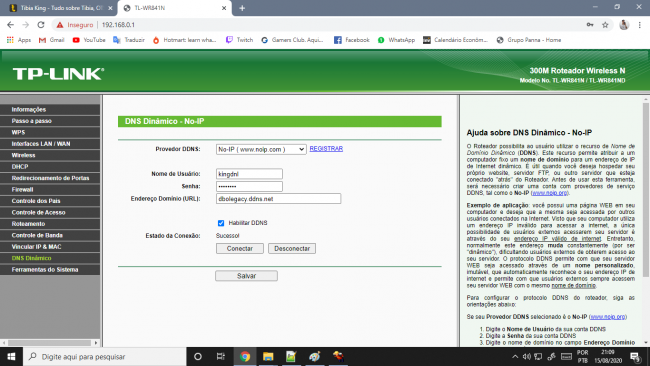Bookmark this page with the star icon
The width and height of the screenshot is (650, 366).
point(605,25)
